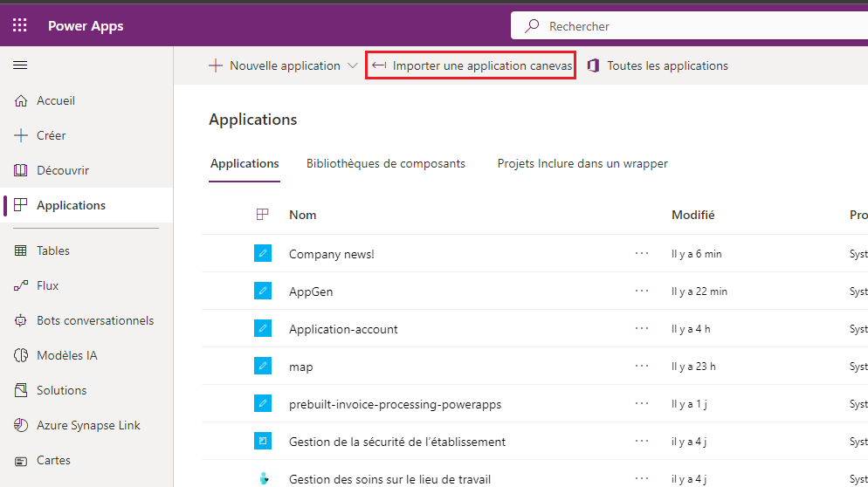Open prebuilt-invoice-processing-powerapps app link

tap(396, 405)
